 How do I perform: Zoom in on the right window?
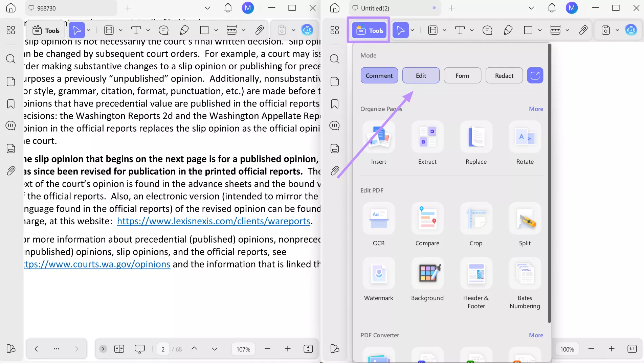coord(612,349)
